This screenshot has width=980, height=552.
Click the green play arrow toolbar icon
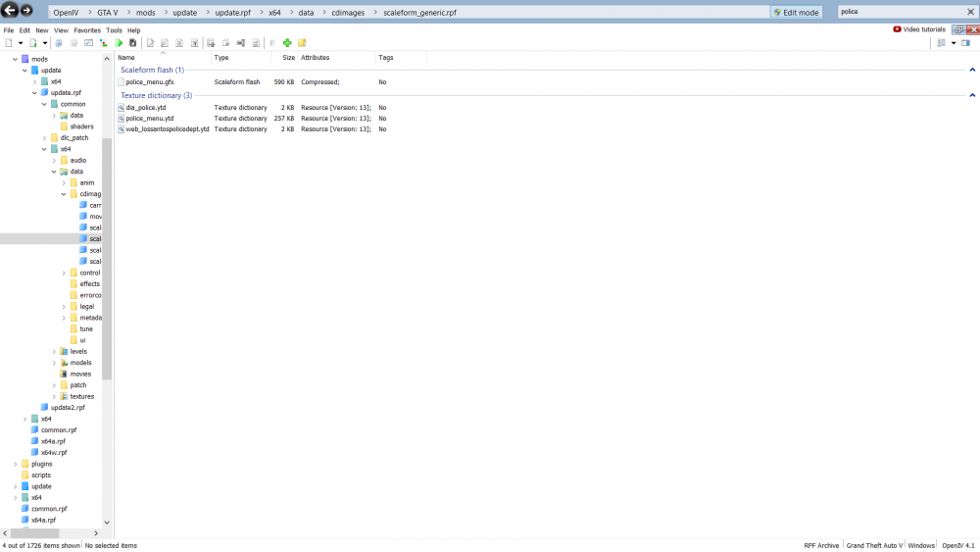tap(119, 43)
